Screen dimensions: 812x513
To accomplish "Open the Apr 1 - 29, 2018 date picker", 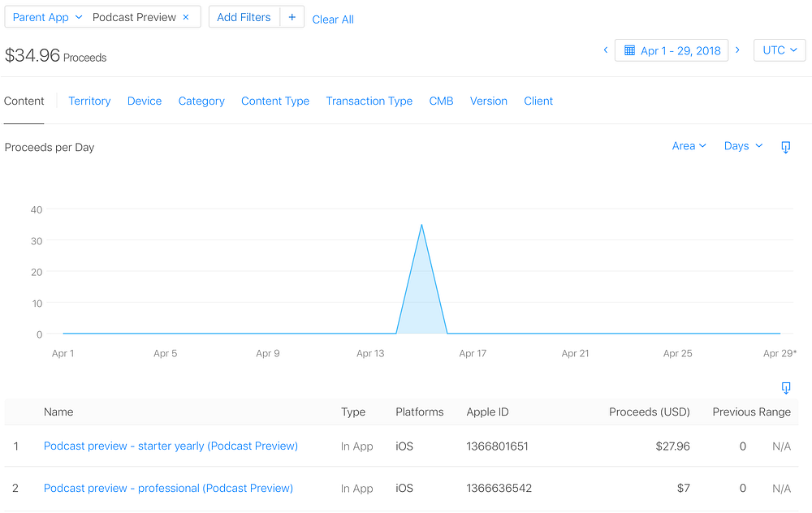I will click(x=672, y=50).
